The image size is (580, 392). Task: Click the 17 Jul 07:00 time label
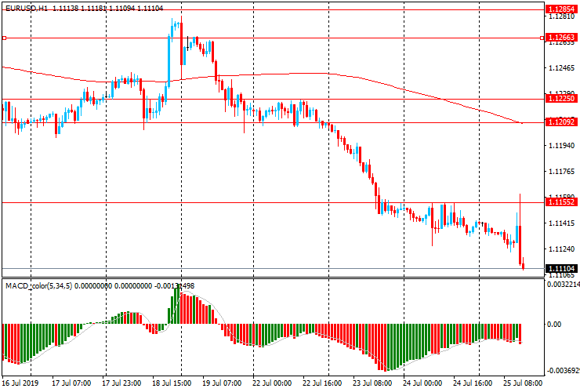pyautogui.click(x=71, y=383)
